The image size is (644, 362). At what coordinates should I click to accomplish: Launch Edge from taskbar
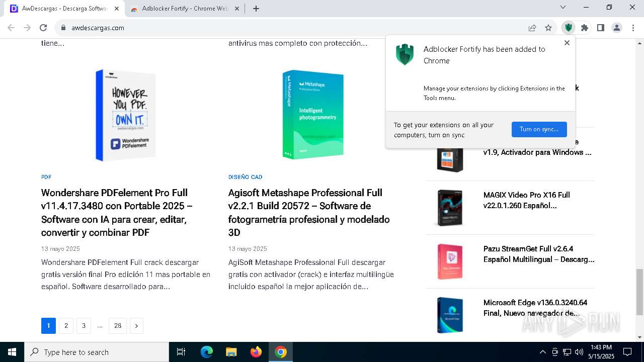207,352
